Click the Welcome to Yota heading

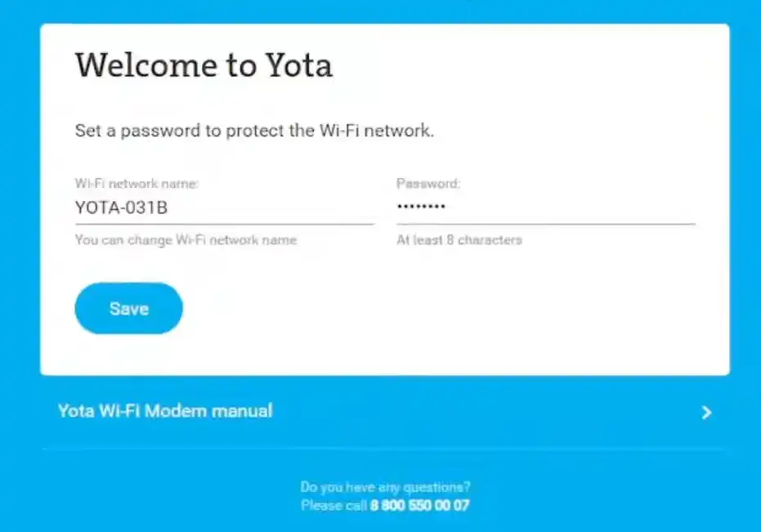pos(204,65)
